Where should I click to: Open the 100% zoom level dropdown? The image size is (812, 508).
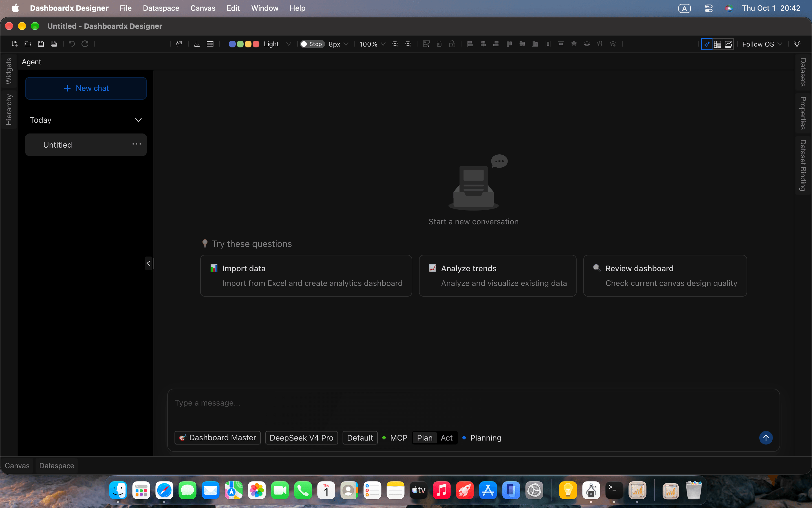372,44
